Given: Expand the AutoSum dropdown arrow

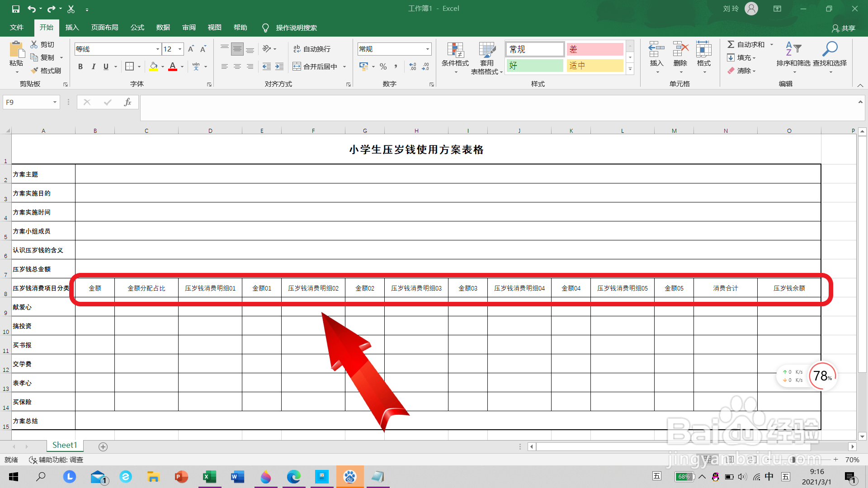Looking at the screenshot, I should click(x=772, y=44).
